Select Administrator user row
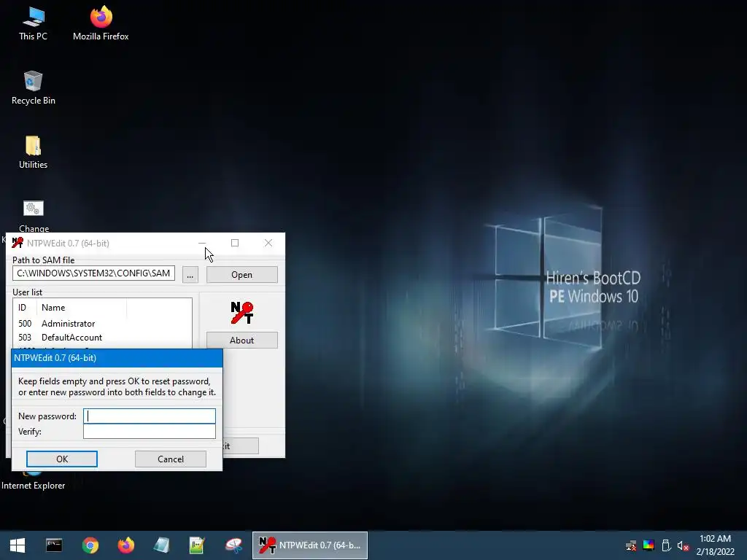747x560 pixels. [102, 324]
